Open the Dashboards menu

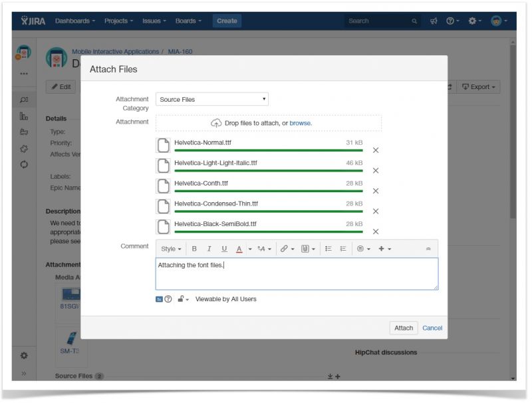[x=75, y=21]
